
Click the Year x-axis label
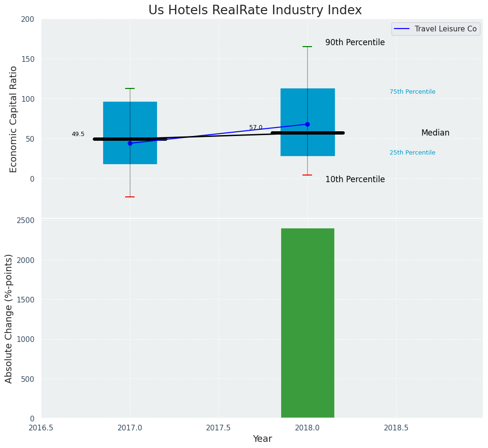click(262, 438)
